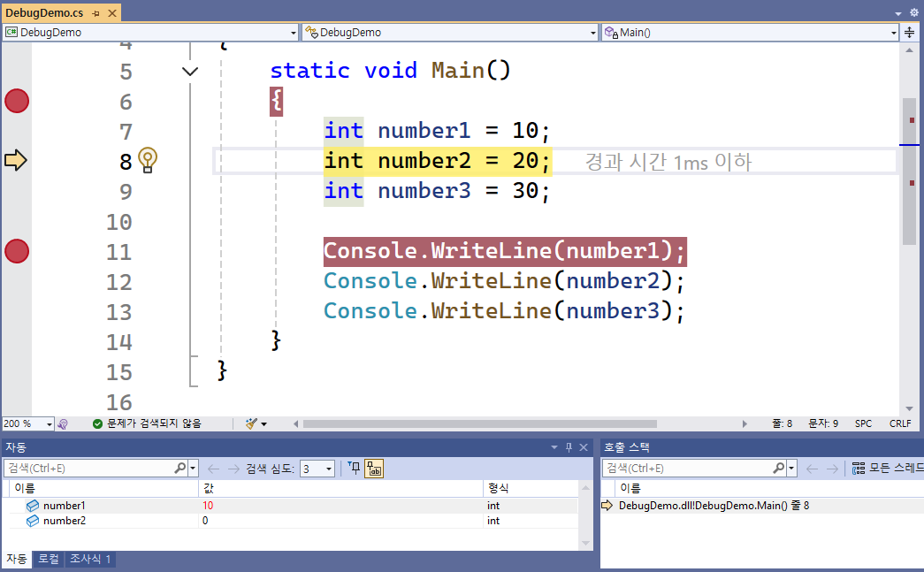This screenshot has width=924, height=572.
Task: Toggle pin filter icon in Autos toolbar
Action: (x=353, y=469)
